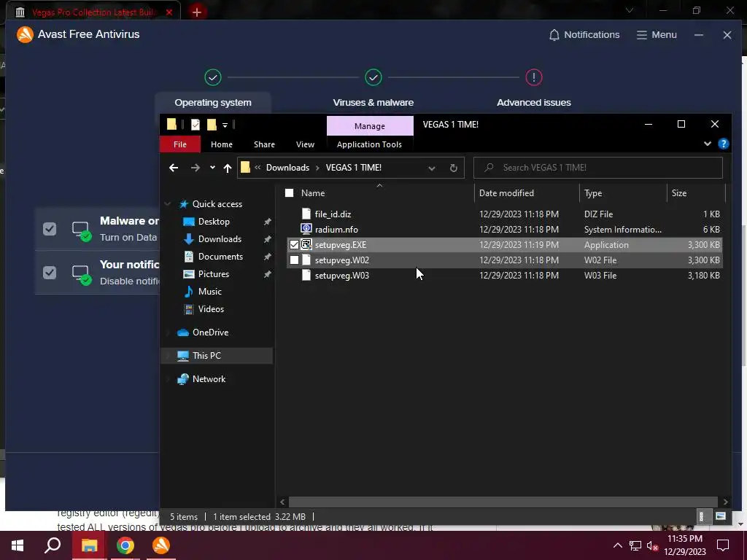747x560 pixels.
Task: Open Customize Quick Access Toolbar dropdown
Action: pyautogui.click(x=225, y=125)
